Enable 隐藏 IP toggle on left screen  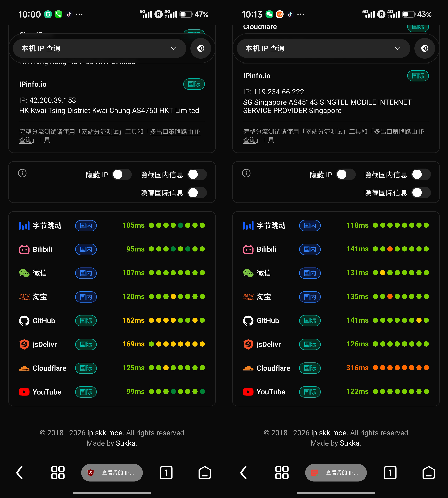(122, 175)
